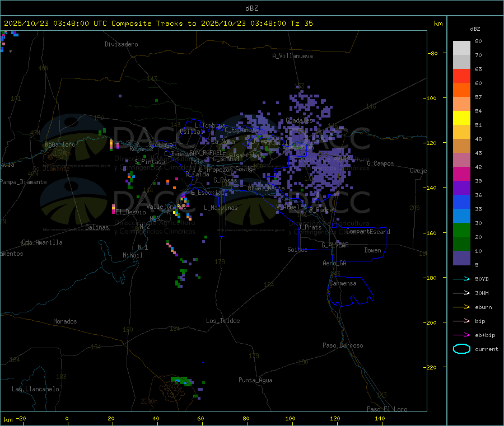Image resolution: width=504 pixels, height=426 pixels.
Task: Click the CompantEscard map label
Action: coord(368,232)
